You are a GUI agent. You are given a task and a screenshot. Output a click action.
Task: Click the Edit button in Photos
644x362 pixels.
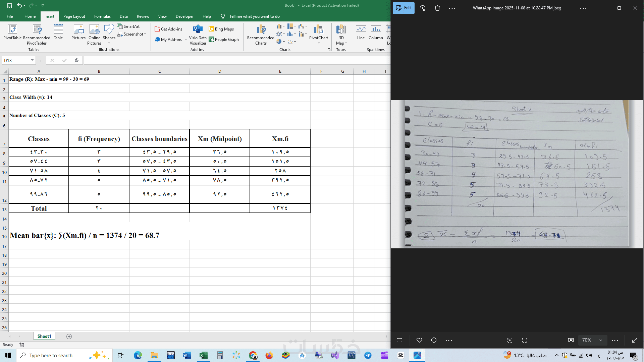click(404, 8)
